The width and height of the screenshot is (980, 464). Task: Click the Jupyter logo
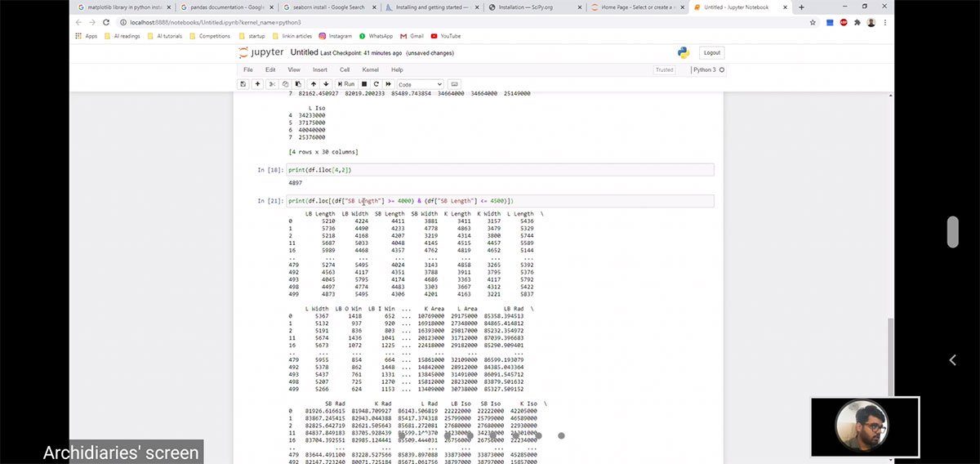pyautogui.click(x=261, y=53)
